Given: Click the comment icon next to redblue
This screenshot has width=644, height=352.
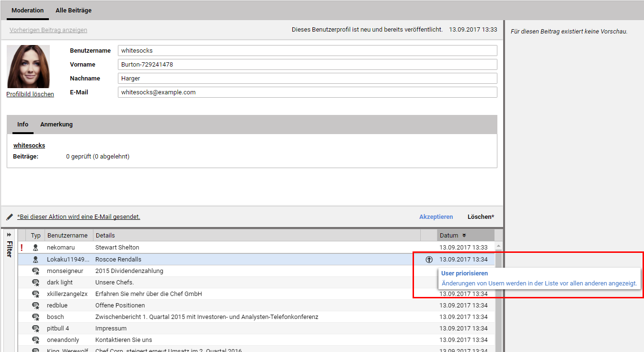Looking at the screenshot, I should (35, 306).
